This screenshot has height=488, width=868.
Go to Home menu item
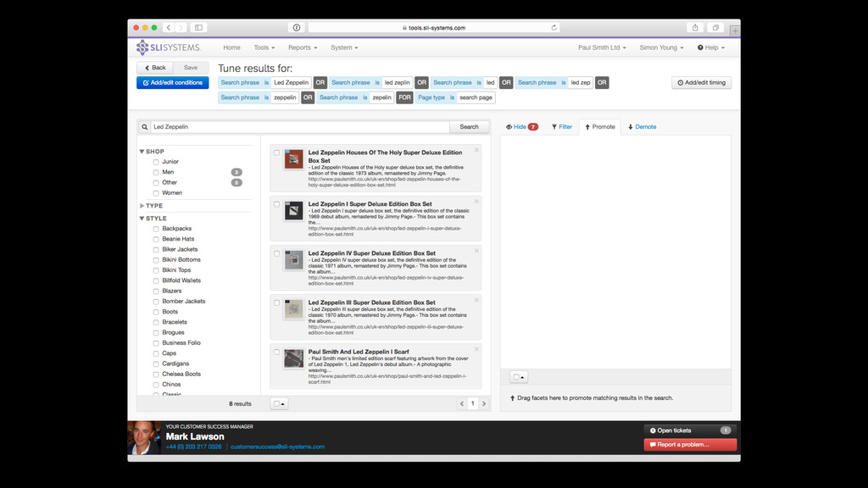(x=231, y=47)
